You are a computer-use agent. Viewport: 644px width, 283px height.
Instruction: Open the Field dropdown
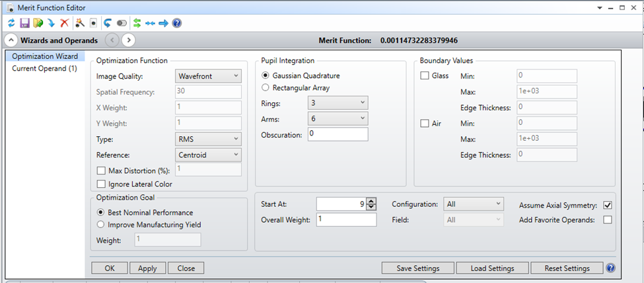474,220
